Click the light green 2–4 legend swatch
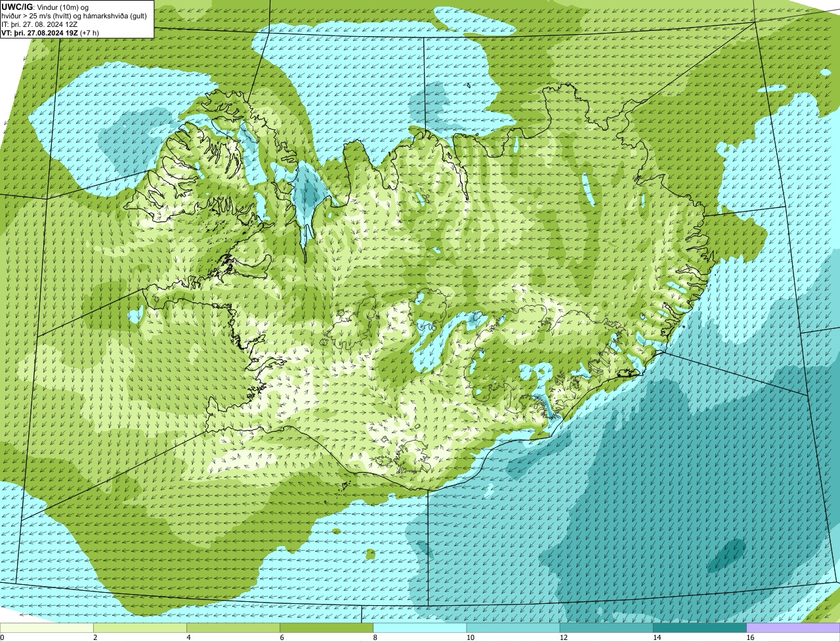Screen dimensions: 840x642 [x=140, y=628]
